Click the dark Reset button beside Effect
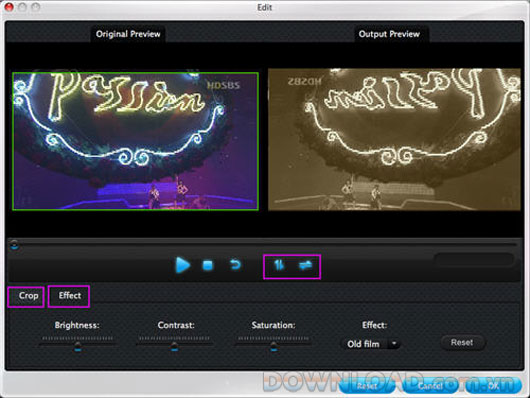The height and width of the screenshot is (398, 530). (x=463, y=343)
